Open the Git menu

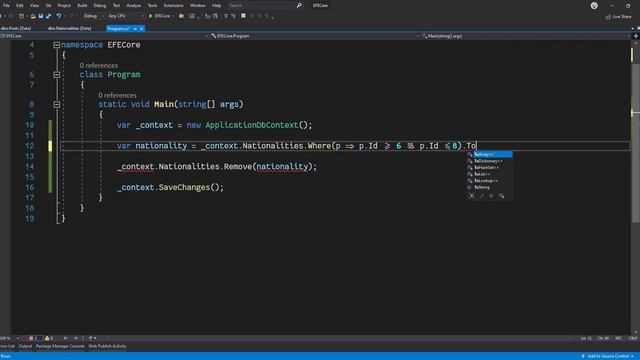point(48,5)
